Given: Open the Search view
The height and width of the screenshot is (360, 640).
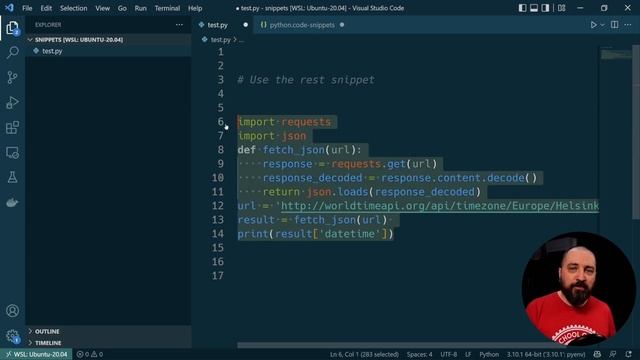Looking at the screenshot, I should tap(12, 52).
